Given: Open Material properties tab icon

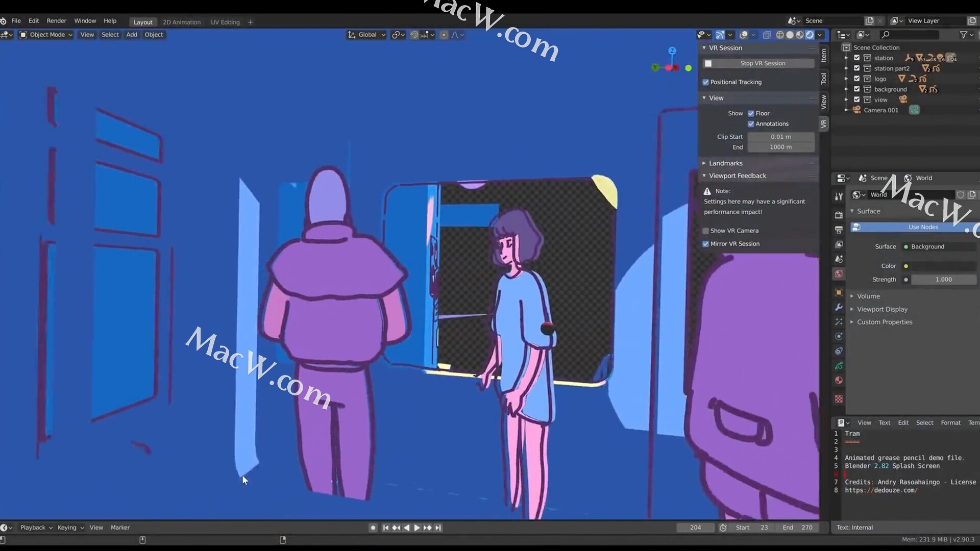Looking at the screenshot, I should coord(839,381).
